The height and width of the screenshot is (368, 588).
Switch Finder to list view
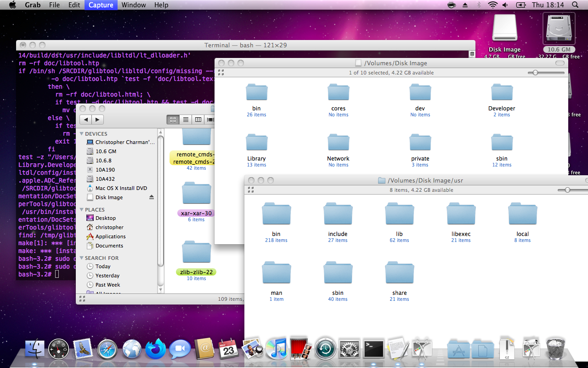[x=186, y=120]
